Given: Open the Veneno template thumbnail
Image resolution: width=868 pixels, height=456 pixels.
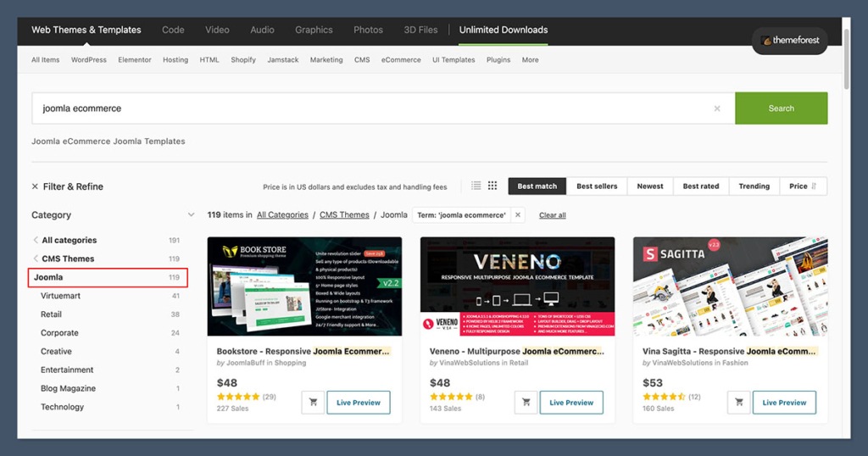Looking at the screenshot, I should pos(517,286).
